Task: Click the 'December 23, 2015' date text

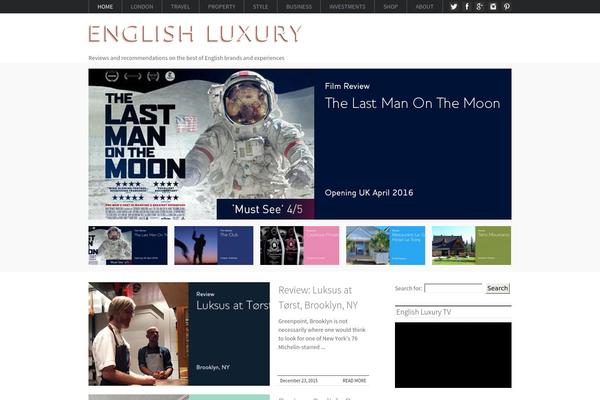Action: 299,380
